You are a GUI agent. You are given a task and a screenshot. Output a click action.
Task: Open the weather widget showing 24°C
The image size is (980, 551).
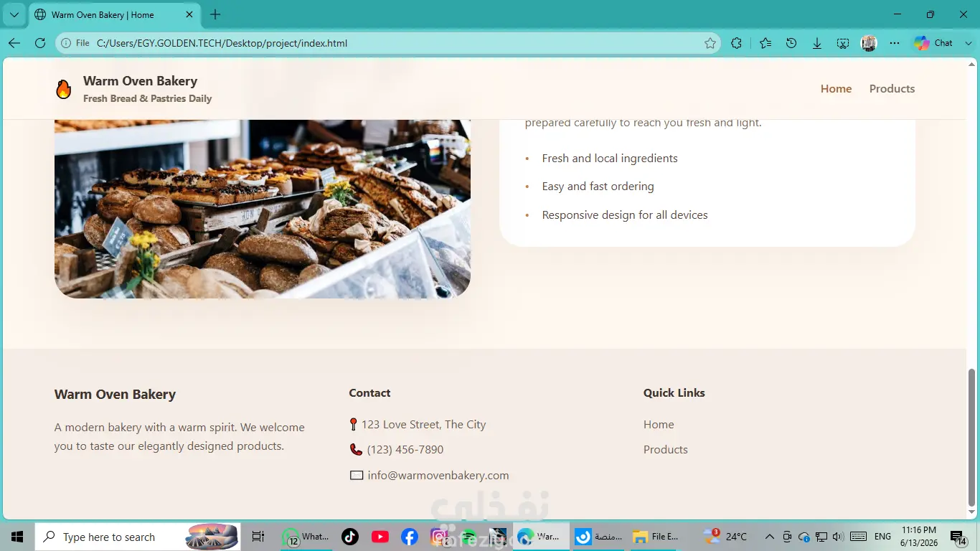[725, 537]
